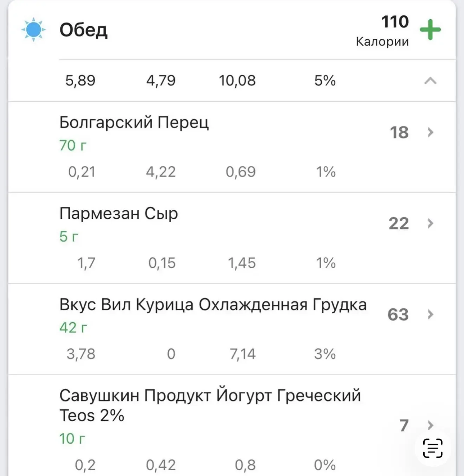464x476 pixels.
Task: Select Вкус Вил Курица Охлажденная Грудка
Action: [213, 304]
